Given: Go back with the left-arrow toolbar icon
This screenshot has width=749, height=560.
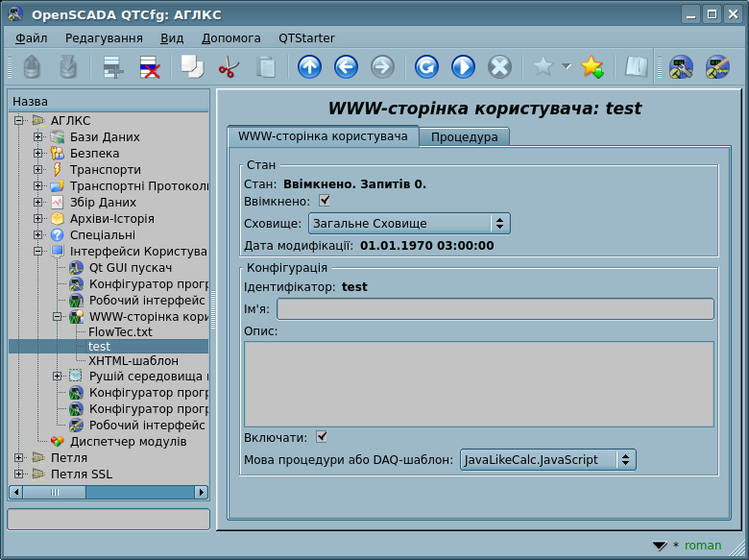Looking at the screenshot, I should 346,67.
